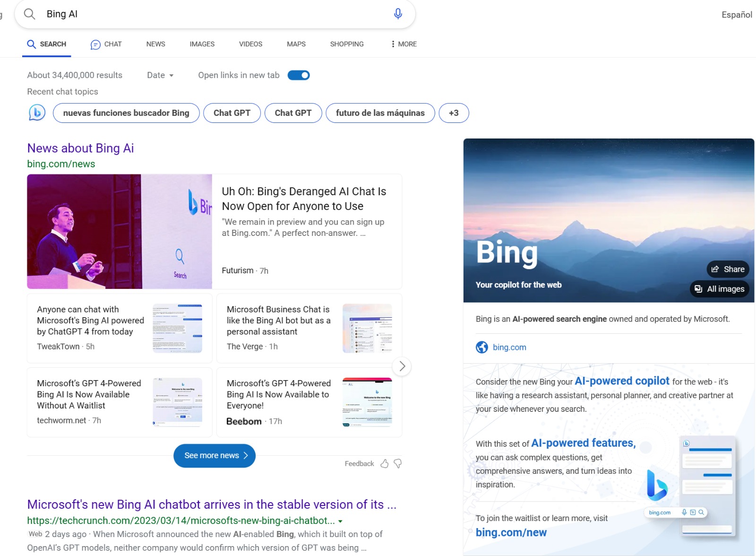Click the next news carousel arrow
This screenshot has height=556, width=756.
point(402,366)
